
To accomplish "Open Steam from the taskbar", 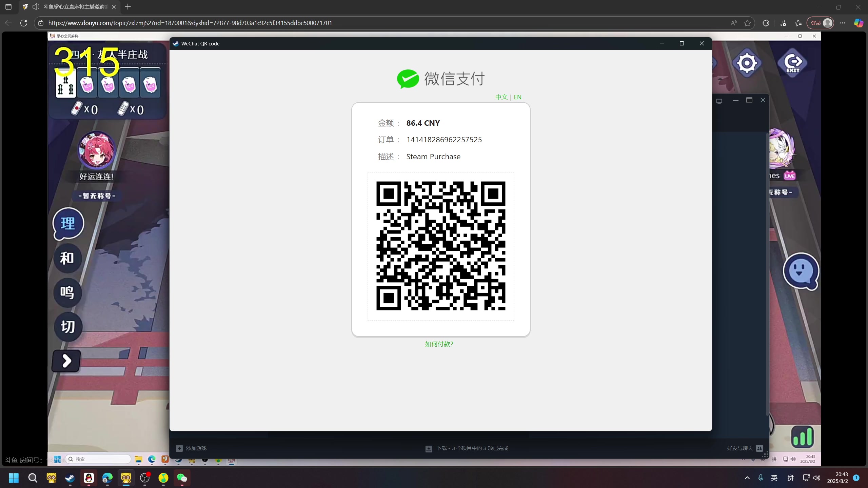I will coord(70,478).
